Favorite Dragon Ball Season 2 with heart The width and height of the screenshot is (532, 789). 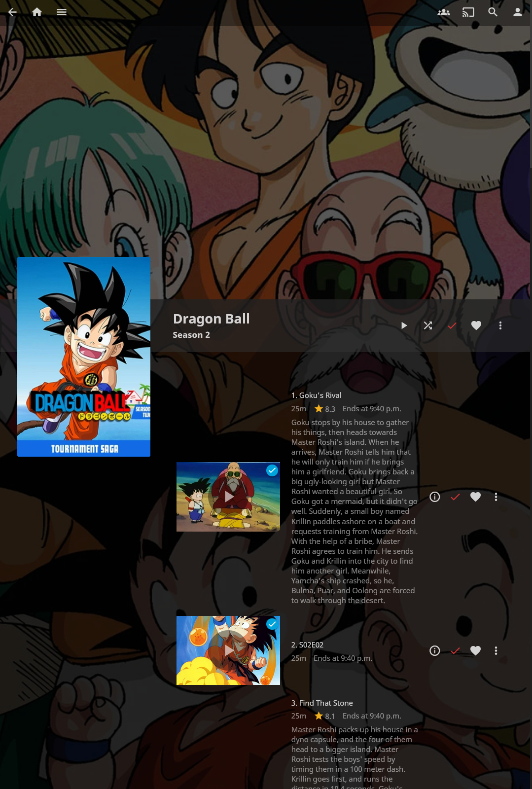click(x=476, y=325)
